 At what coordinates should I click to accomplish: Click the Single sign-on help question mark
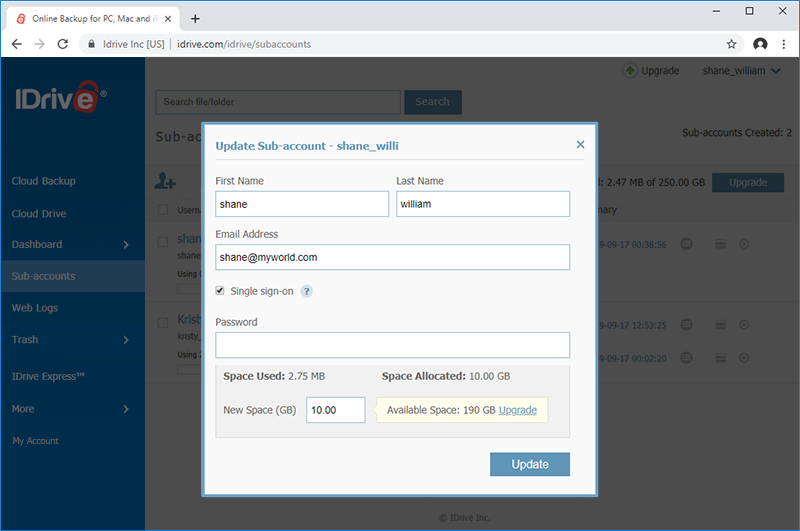click(307, 291)
